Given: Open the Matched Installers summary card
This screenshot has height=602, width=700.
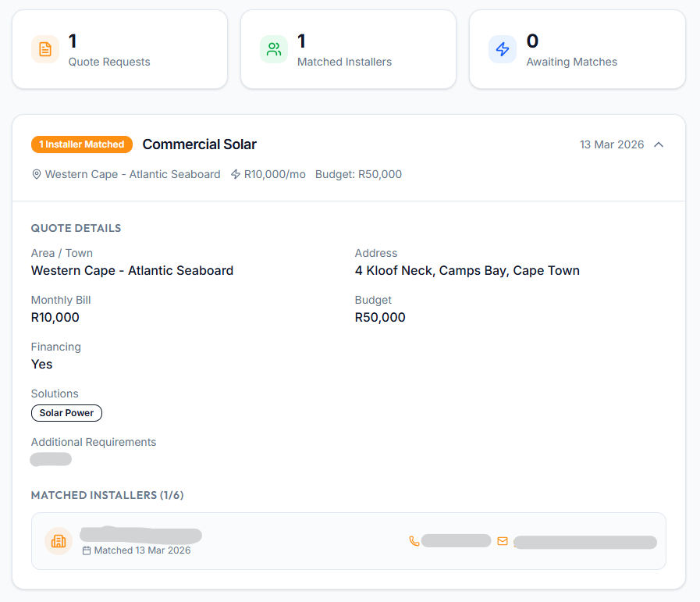Looking at the screenshot, I should click(x=348, y=49).
